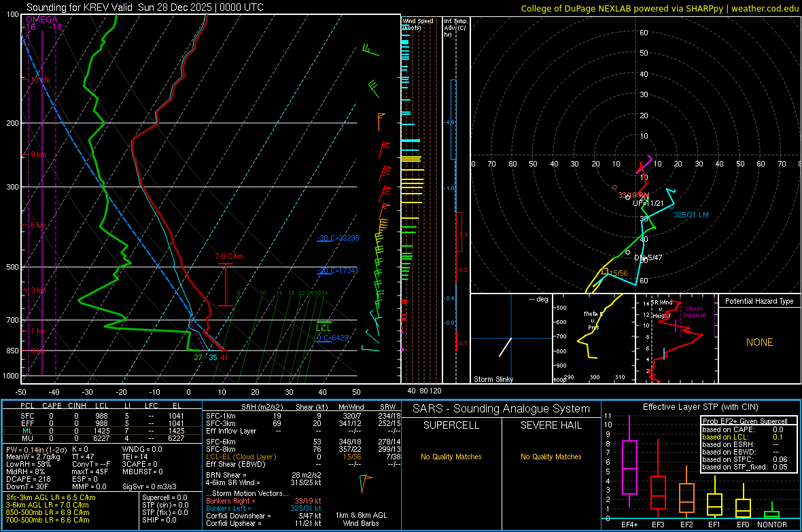This screenshot has height=532, width=802.
Task: Click the weather.cod.edu NEXLAB credit text
Action: [659, 8]
